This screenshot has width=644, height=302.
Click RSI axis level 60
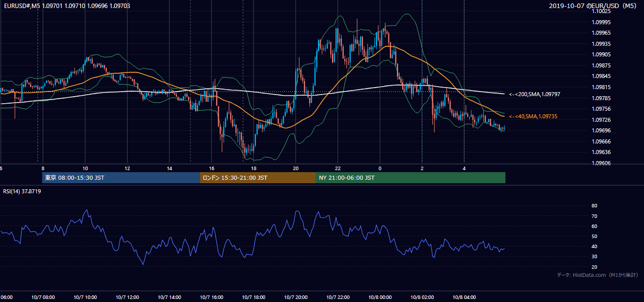594,226
